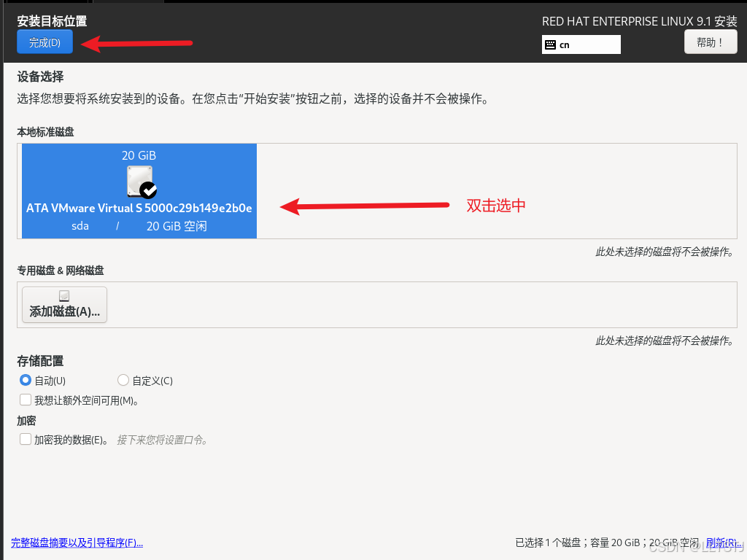Open 完整磁盘摘要以及引导程序(F)... link
This screenshot has width=747, height=560.
(x=77, y=542)
